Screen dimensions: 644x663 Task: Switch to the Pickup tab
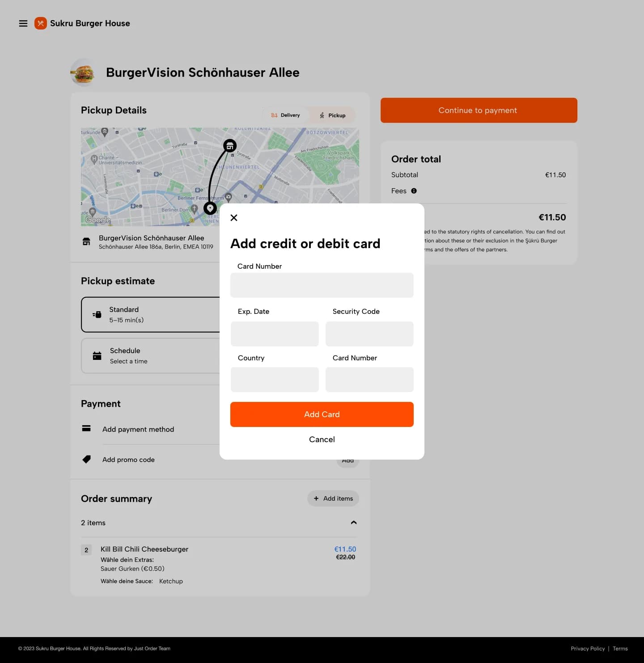(332, 115)
